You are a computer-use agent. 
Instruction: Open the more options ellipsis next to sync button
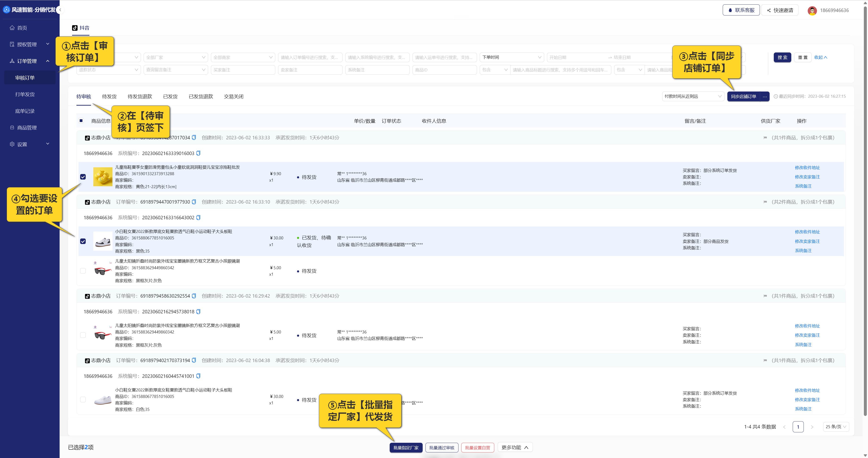pyautogui.click(x=765, y=96)
